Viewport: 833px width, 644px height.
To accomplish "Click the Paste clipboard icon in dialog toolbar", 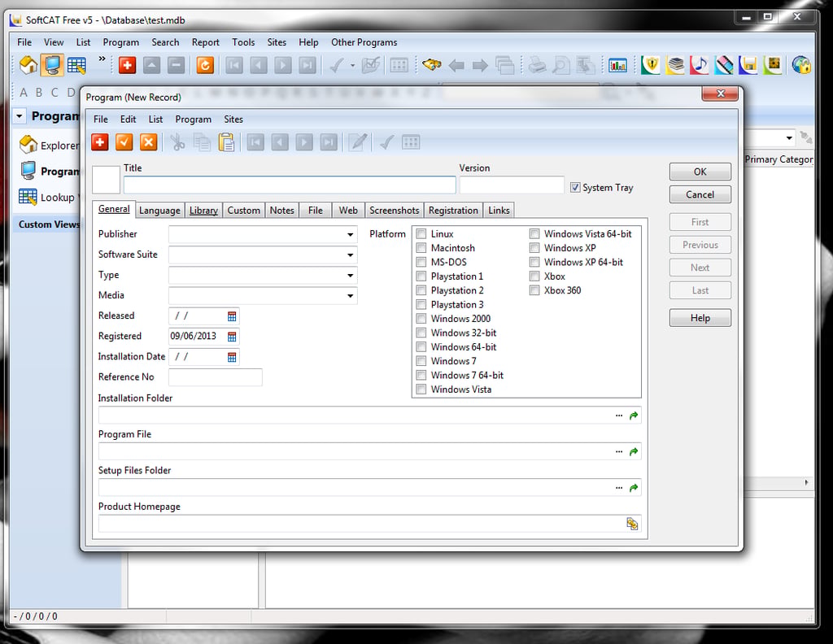I will (x=226, y=142).
